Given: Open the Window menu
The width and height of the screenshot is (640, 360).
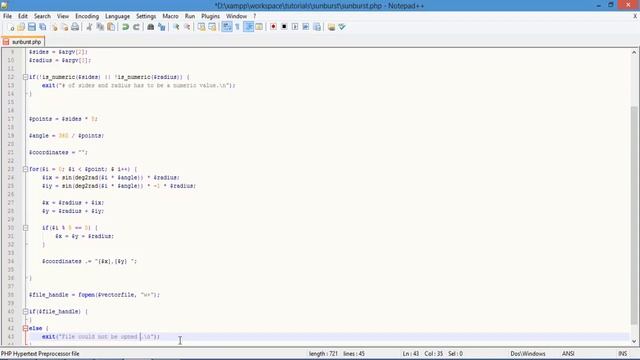Looking at the screenshot, I should tap(236, 16).
